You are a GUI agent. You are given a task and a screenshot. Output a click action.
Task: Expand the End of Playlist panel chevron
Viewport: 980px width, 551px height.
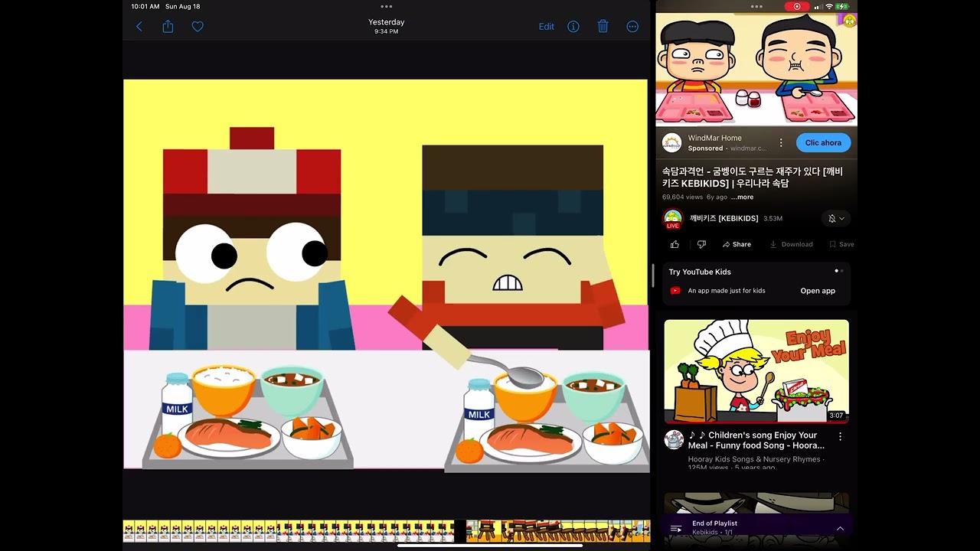click(x=840, y=529)
